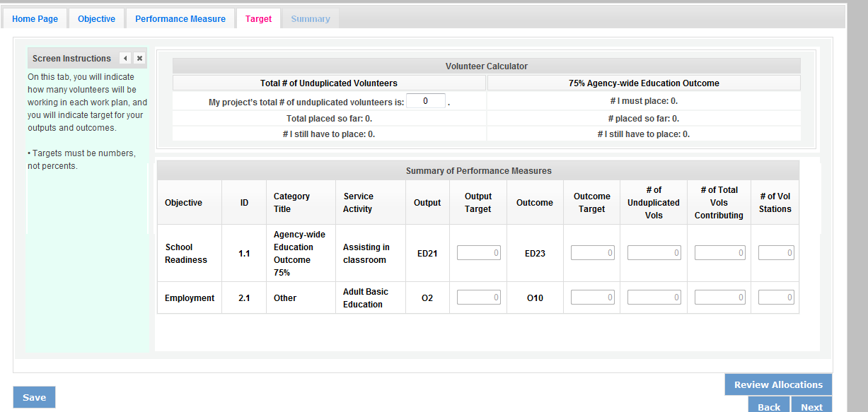Image resolution: width=868 pixels, height=412 pixels.
Task: Go back with the Back button
Action: point(769,406)
